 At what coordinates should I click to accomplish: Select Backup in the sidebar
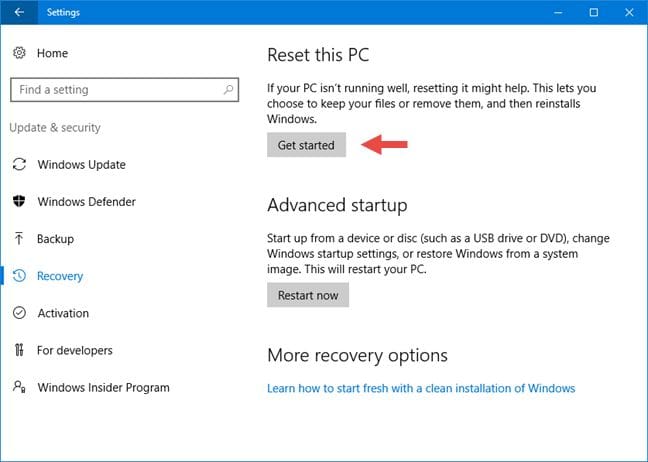55,239
